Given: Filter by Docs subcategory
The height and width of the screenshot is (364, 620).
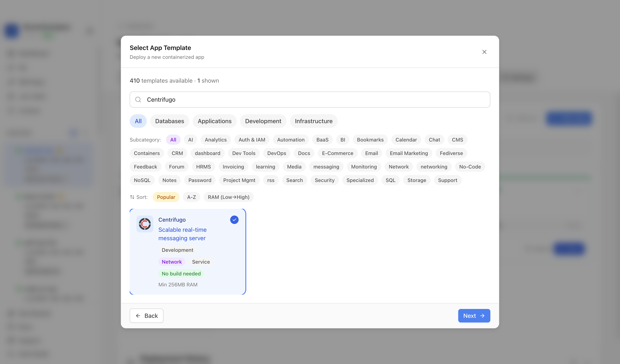Looking at the screenshot, I should [x=304, y=153].
